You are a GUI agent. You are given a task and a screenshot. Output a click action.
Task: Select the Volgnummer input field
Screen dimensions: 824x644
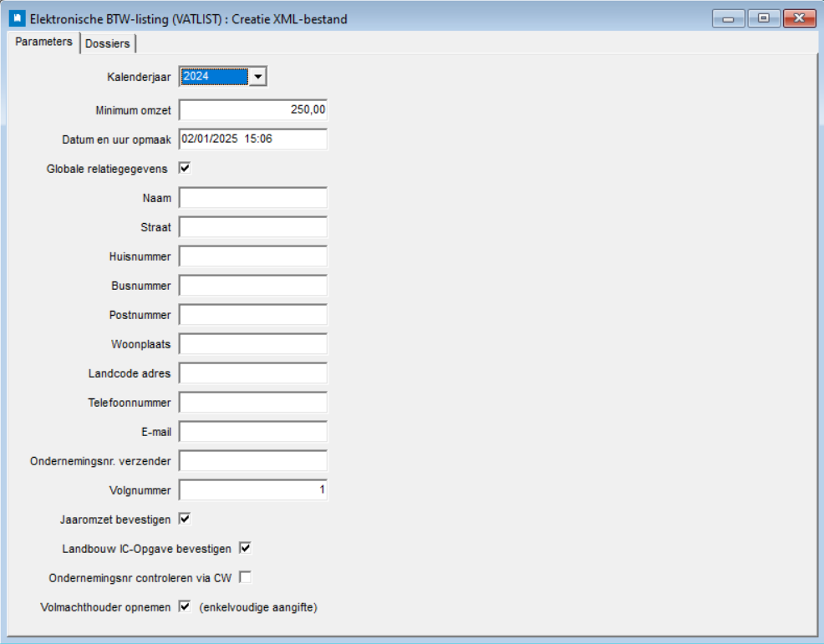[253, 490]
